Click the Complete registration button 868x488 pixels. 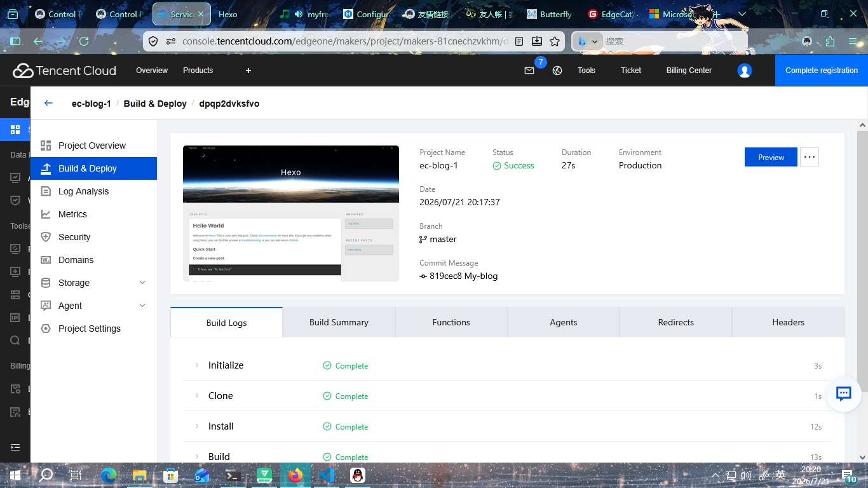(x=822, y=71)
